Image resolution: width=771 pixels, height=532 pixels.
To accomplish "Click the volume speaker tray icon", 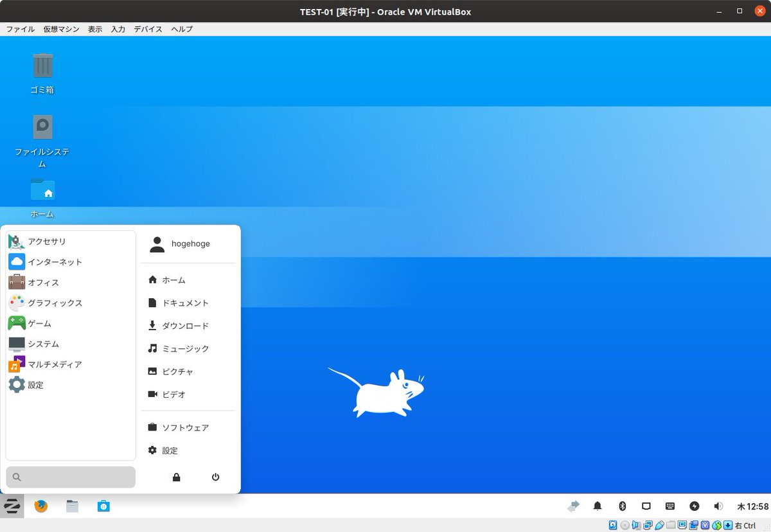I will click(718, 506).
